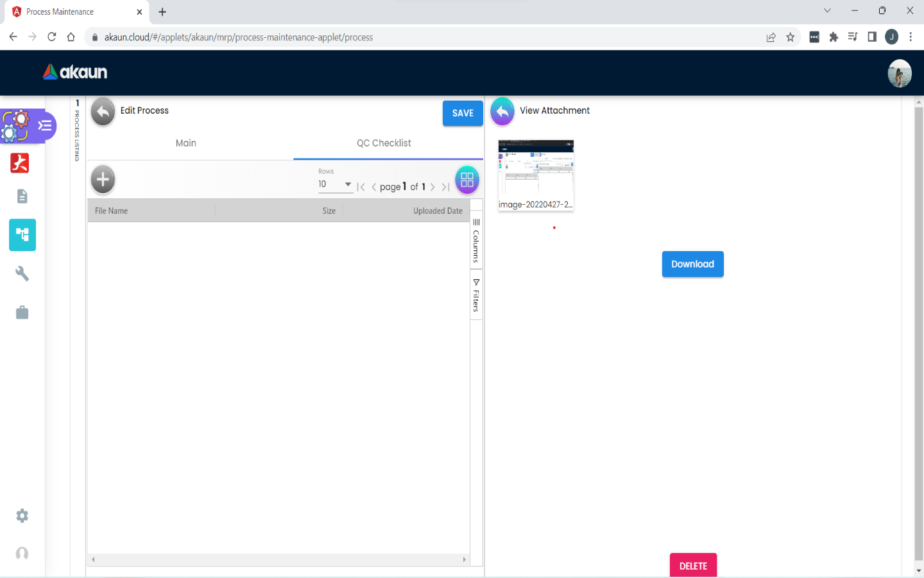Open the Rows per page dropdown
This screenshot has width=924, height=578.
pyautogui.click(x=335, y=184)
